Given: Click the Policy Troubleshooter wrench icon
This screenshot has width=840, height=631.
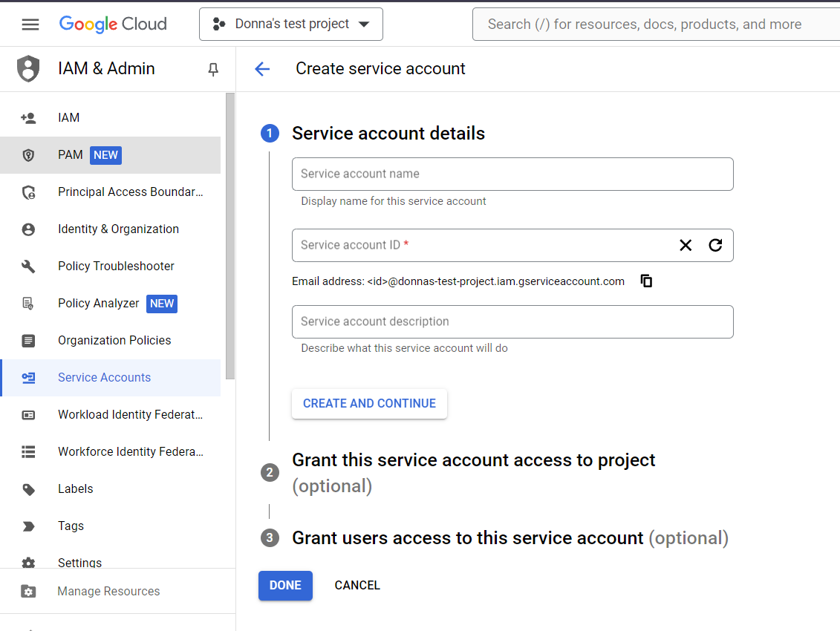Looking at the screenshot, I should [x=28, y=267].
